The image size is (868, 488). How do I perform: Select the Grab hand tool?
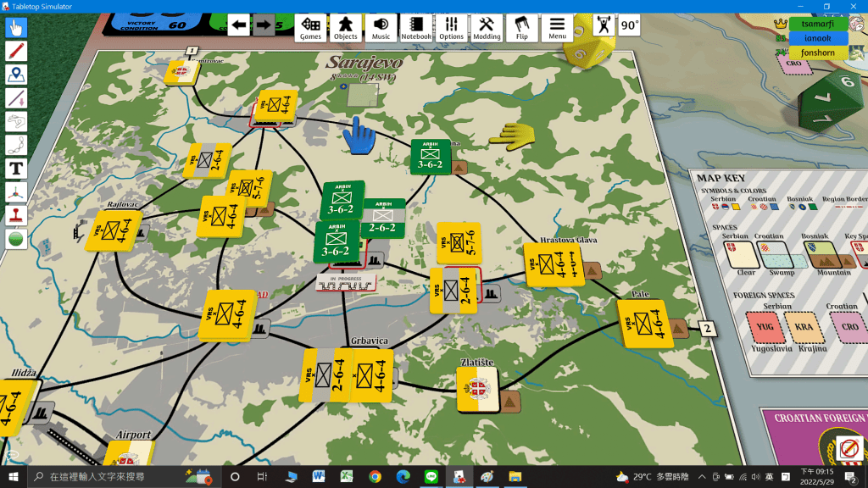coord(15,28)
